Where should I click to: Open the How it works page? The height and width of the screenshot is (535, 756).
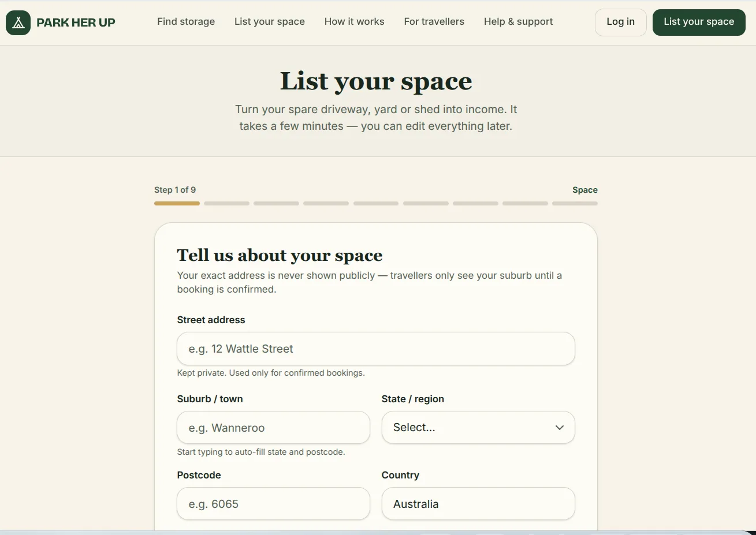click(355, 21)
